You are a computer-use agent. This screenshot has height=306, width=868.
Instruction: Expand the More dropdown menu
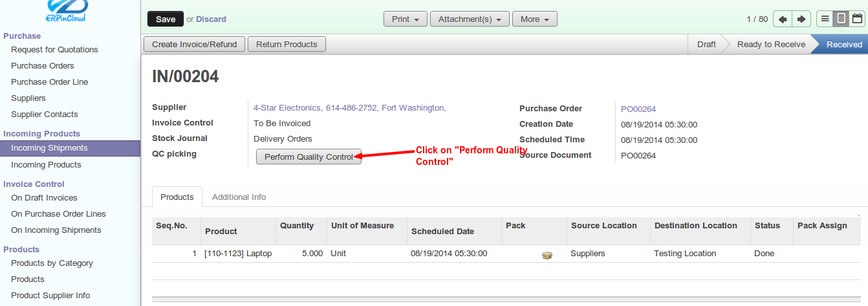click(x=535, y=19)
